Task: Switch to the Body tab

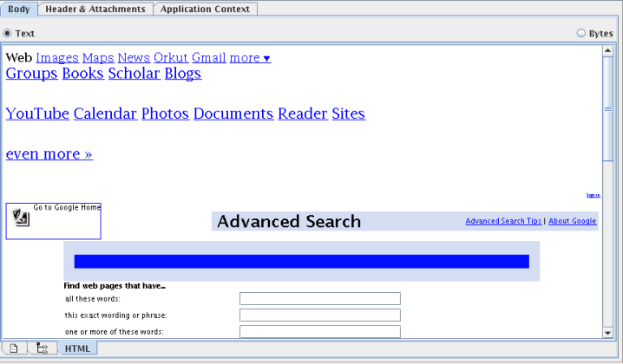Action: pyautogui.click(x=19, y=9)
